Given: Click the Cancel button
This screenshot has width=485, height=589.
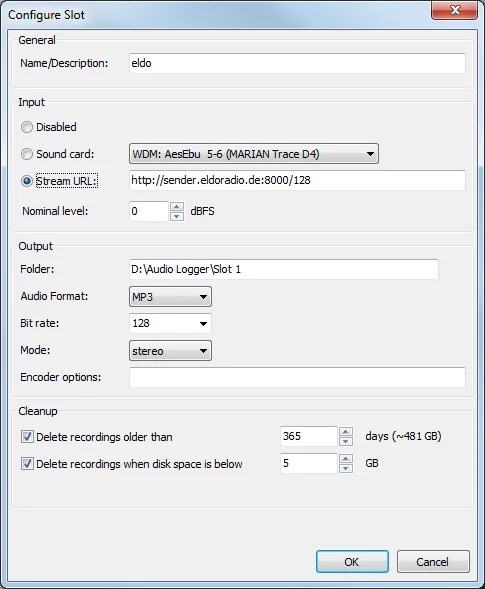Looking at the screenshot, I should (433, 562).
